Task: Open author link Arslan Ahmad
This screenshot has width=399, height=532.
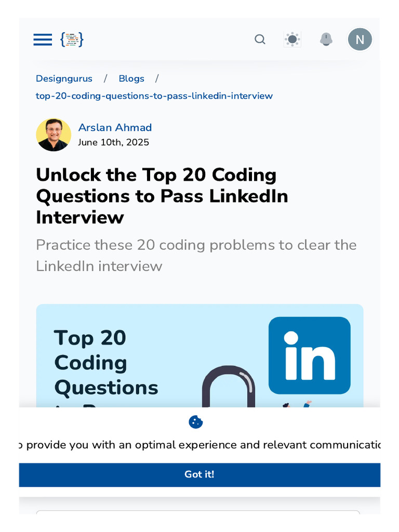Action: (115, 127)
